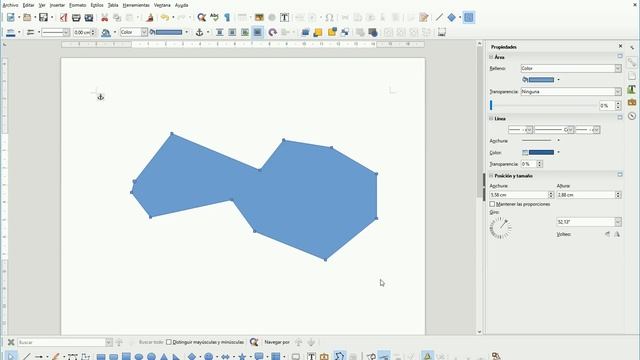The height and width of the screenshot is (360, 640).
Task: Close the Propiedades sidebar panel
Action: [620, 46]
